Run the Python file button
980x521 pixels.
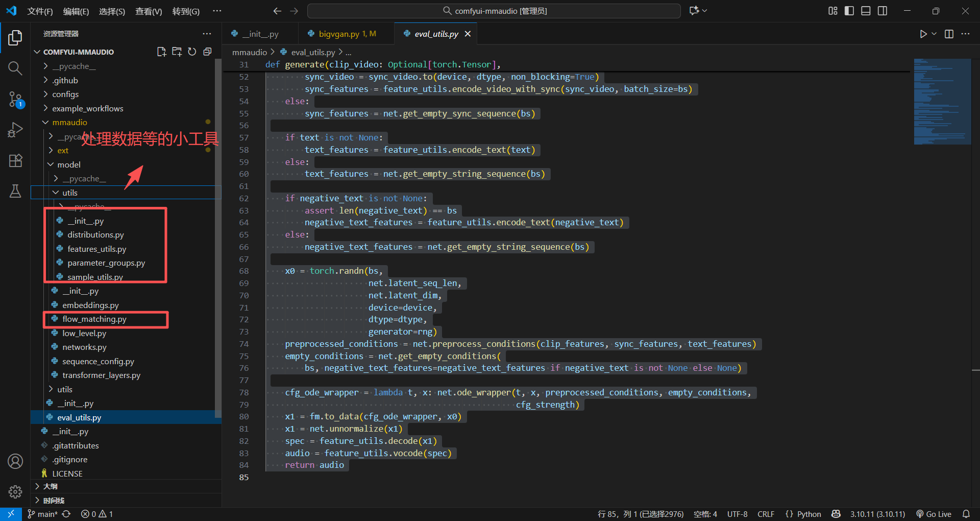click(923, 34)
